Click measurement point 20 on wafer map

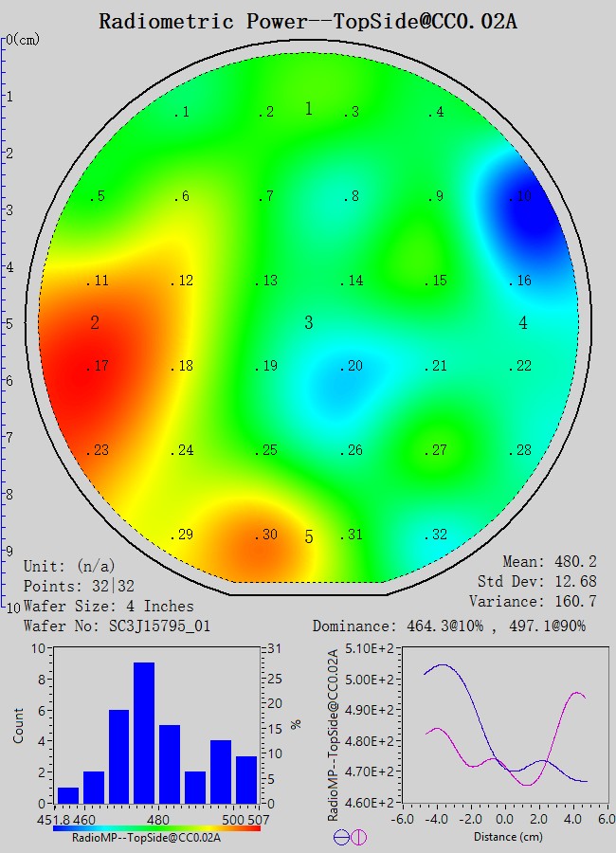click(x=352, y=367)
